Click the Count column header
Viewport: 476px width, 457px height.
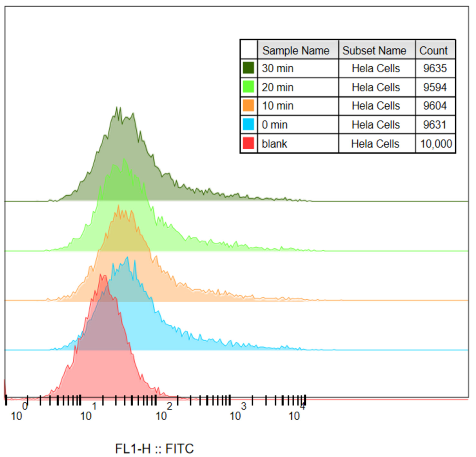point(433,51)
